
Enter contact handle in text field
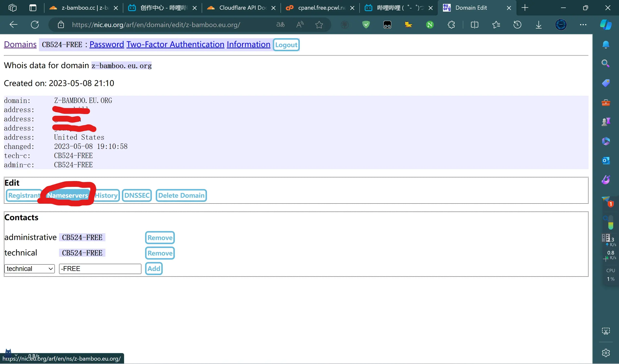tap(100, 269)
